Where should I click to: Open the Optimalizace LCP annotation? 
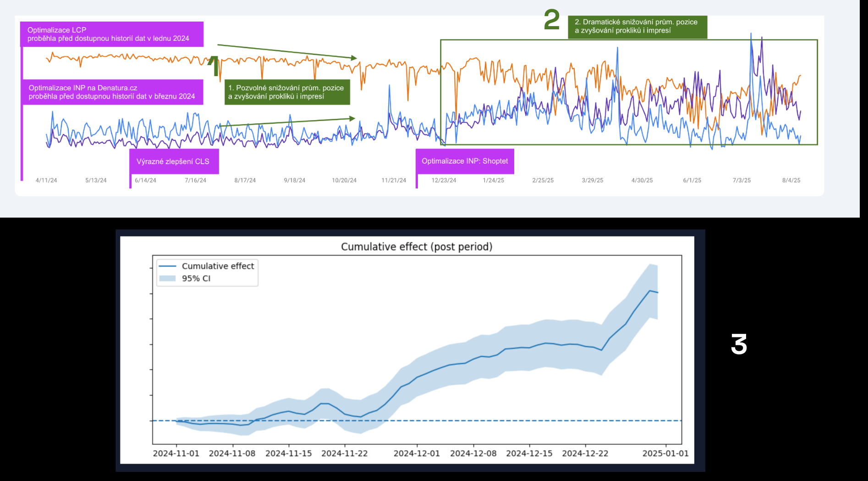coord(111,34)
